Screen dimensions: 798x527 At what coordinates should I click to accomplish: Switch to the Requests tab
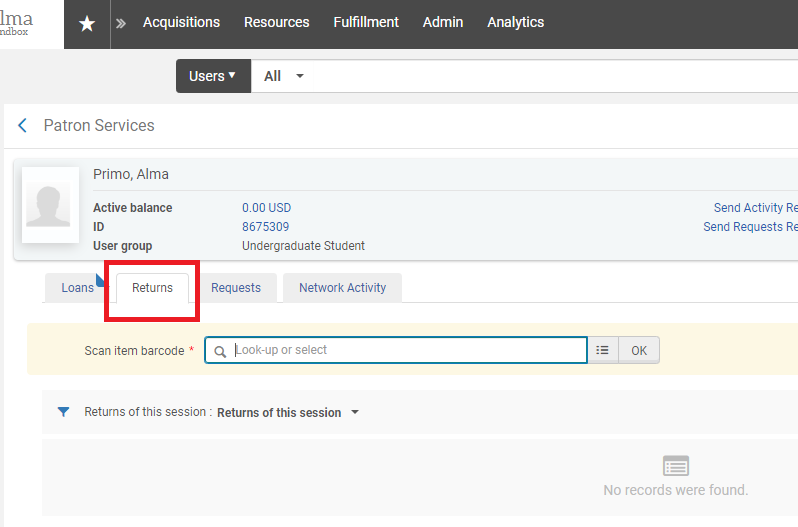pyautogui.click(x=236, y=288)
